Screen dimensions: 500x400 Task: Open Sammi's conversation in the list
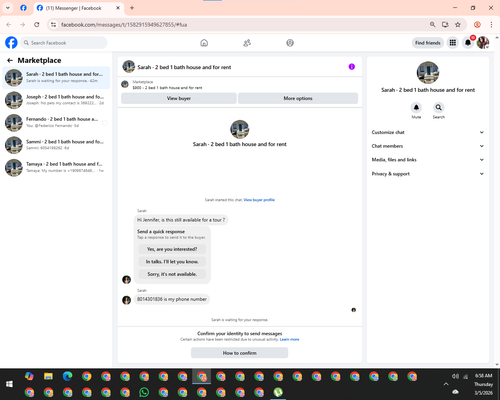[56, 145]
